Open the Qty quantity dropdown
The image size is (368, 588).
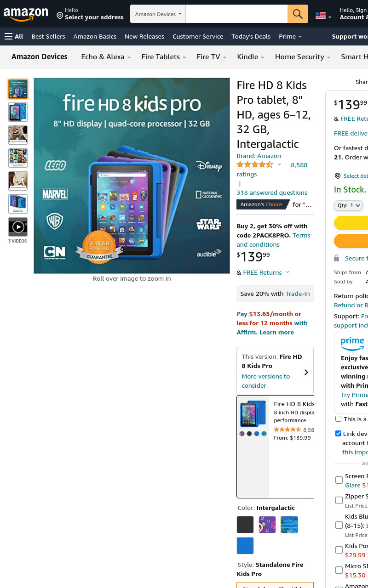(x=348, y=205)
